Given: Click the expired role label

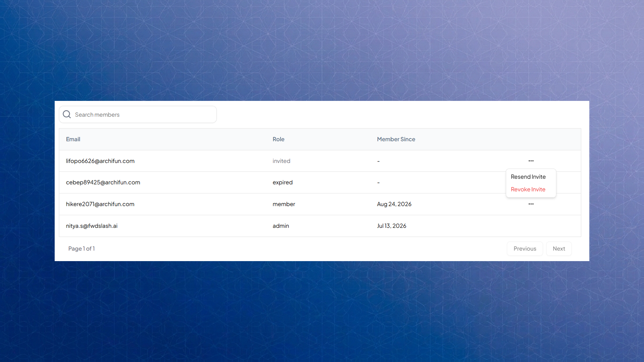Looking at the screenshot, I should [x=282, y=182].
